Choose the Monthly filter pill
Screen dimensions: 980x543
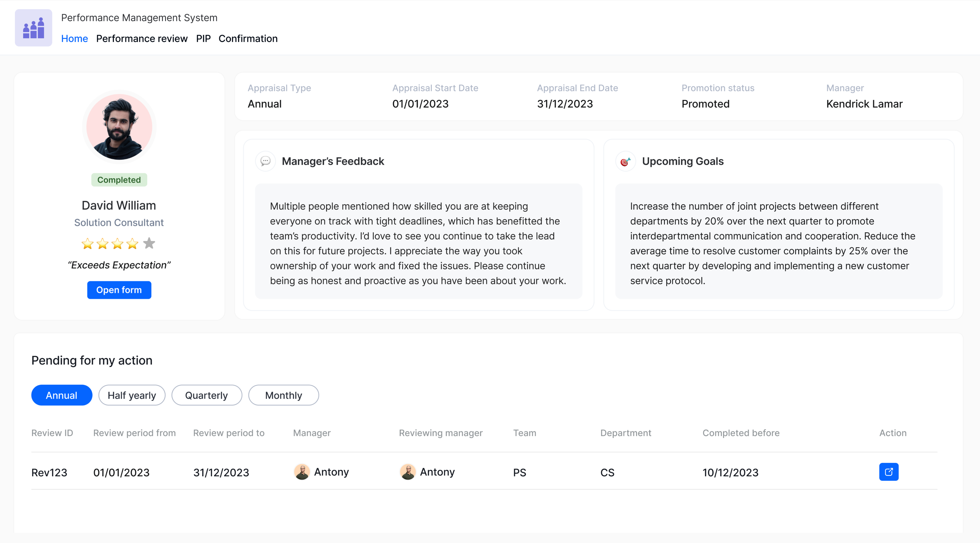283,395
